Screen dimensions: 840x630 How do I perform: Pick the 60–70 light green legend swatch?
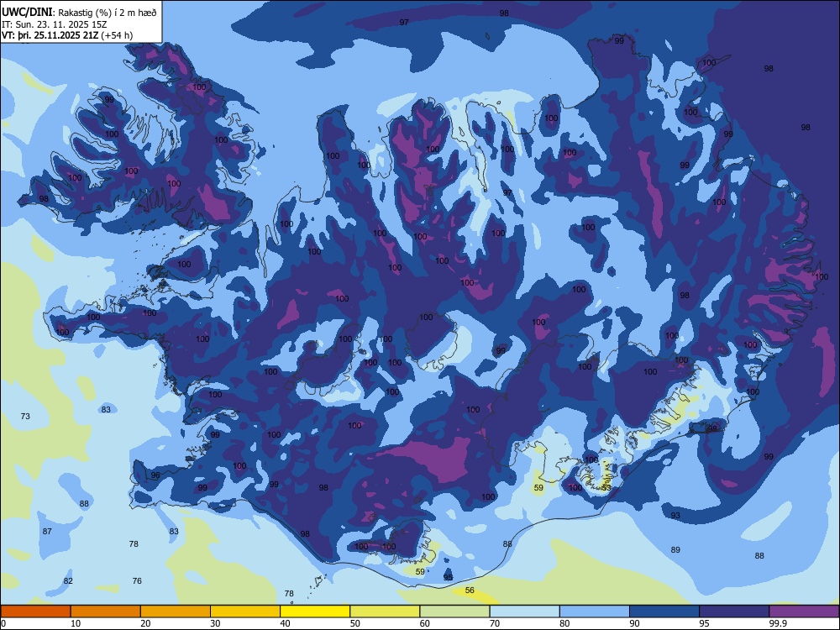(454, 612)
